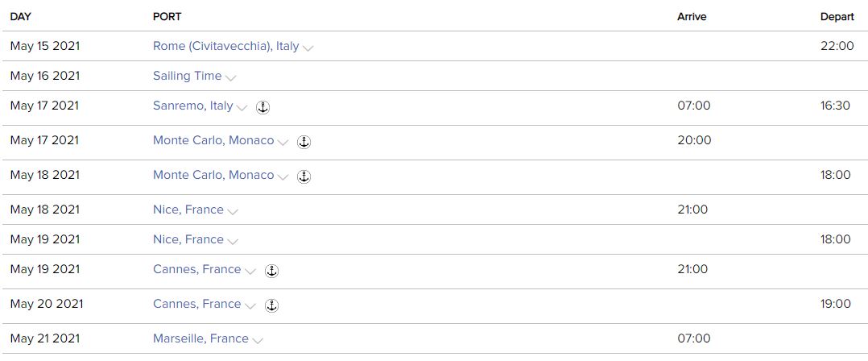Expand the Rome (Civitavecchia) chevron
This screenshot has height=361, width=868.
coord(308,48)
